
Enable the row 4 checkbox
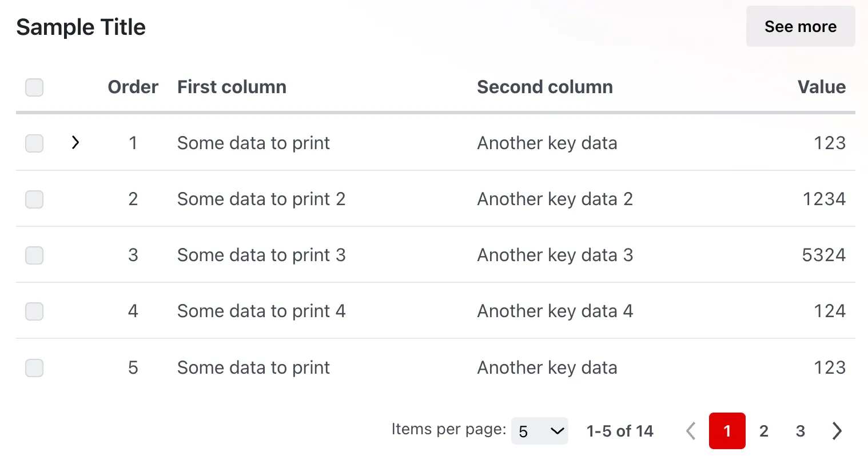tap(34, 311)
